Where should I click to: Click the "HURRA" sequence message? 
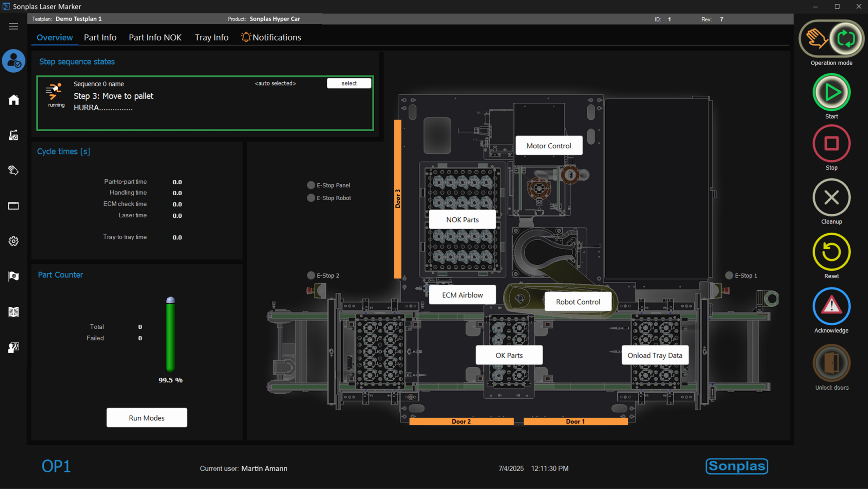click(x=103, y=108)
